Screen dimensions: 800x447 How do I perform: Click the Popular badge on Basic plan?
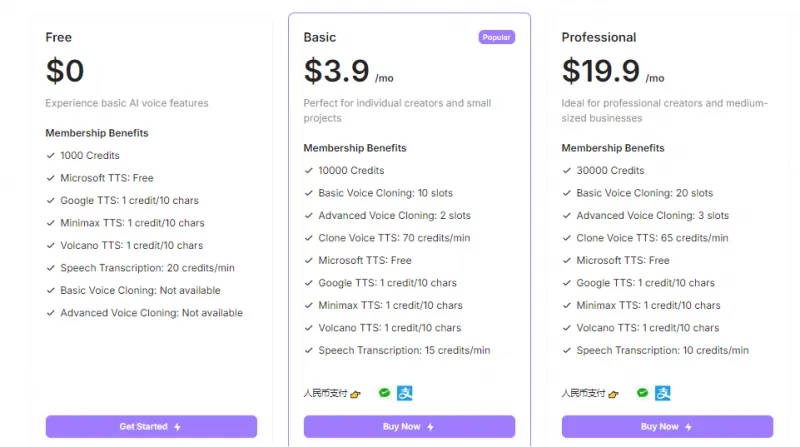click(496, 37)
